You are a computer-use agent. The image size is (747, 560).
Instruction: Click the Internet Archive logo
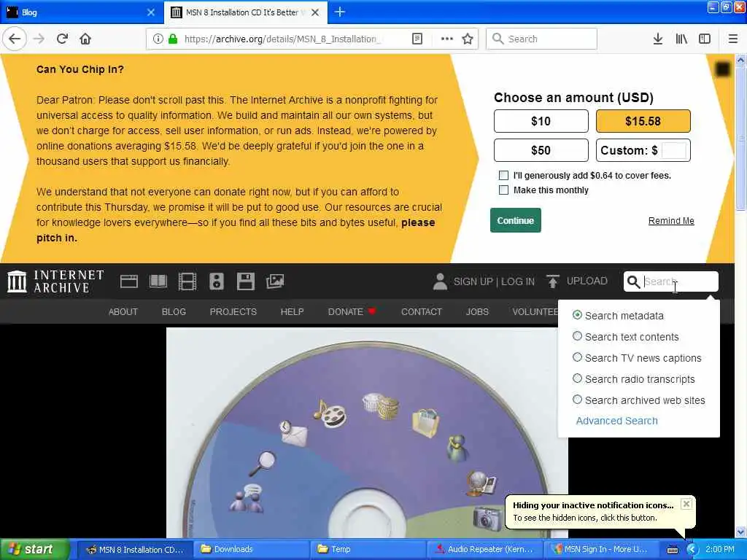[55, 281]
